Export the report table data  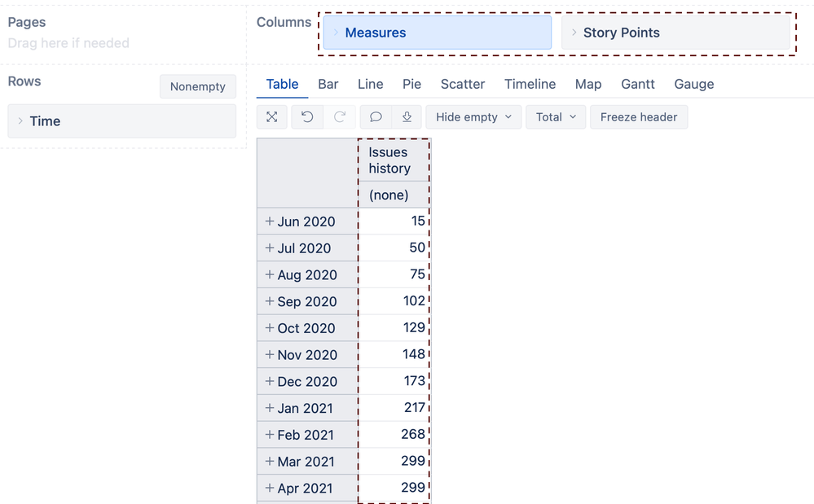(407, 116)
